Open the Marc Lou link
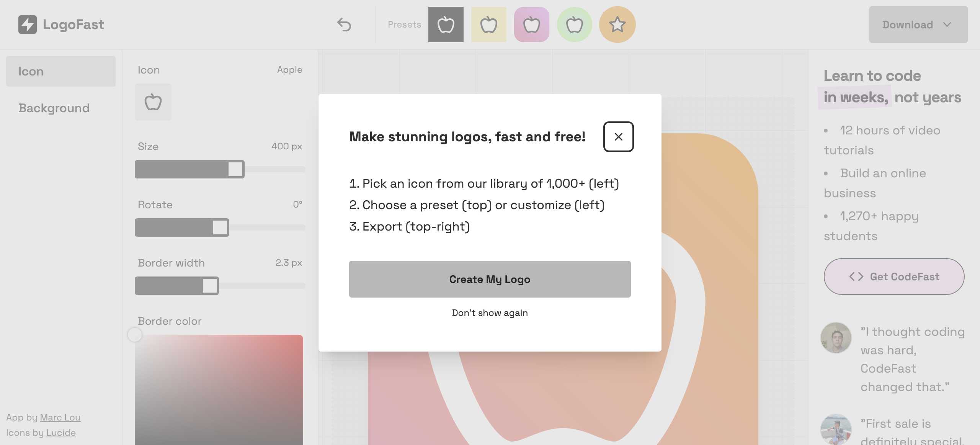980x445 pixels. tap(60, 417)
